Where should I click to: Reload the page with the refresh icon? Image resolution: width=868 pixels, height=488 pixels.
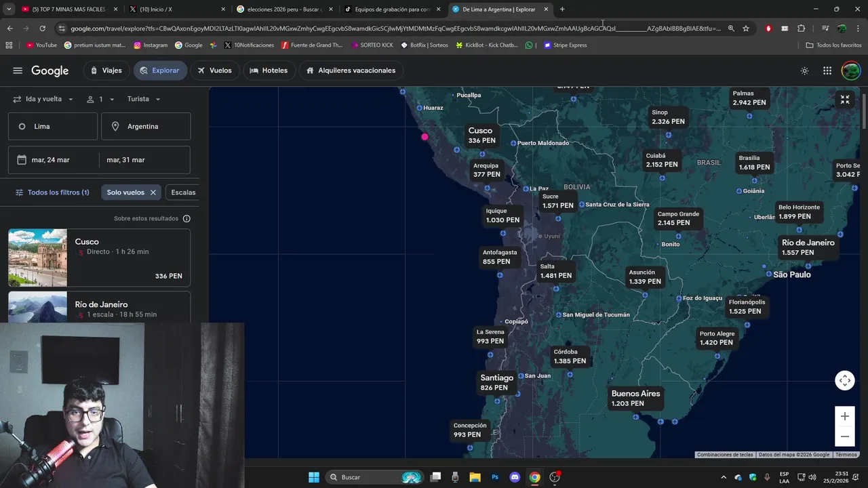(x=42, y=28)
